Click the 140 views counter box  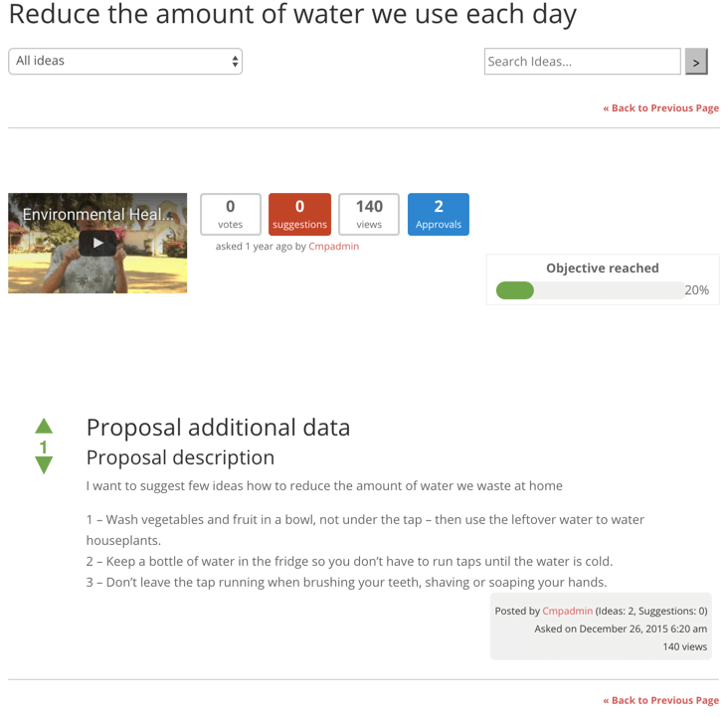coord(369,214)
